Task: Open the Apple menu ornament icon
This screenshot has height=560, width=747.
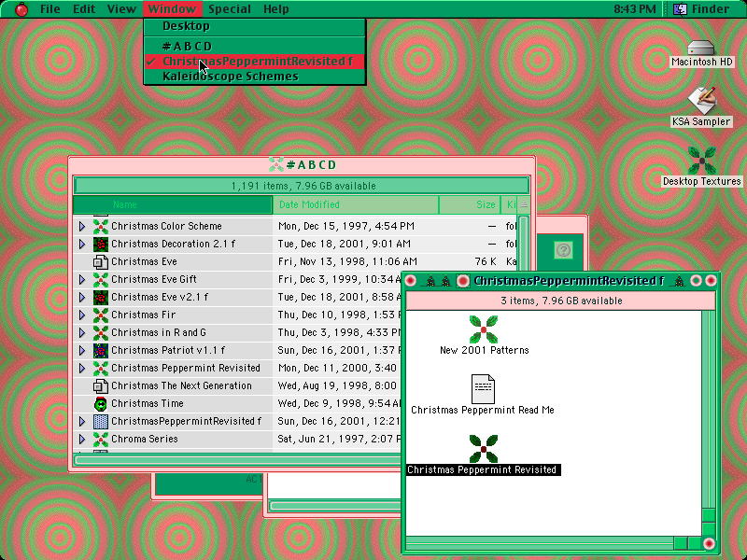Action: pyautogui.click(x=21, y=8)
